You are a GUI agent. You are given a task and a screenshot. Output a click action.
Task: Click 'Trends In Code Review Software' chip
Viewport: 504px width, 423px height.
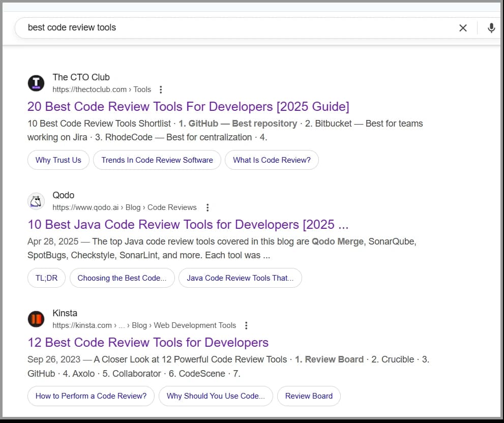(x=157, y=160)
